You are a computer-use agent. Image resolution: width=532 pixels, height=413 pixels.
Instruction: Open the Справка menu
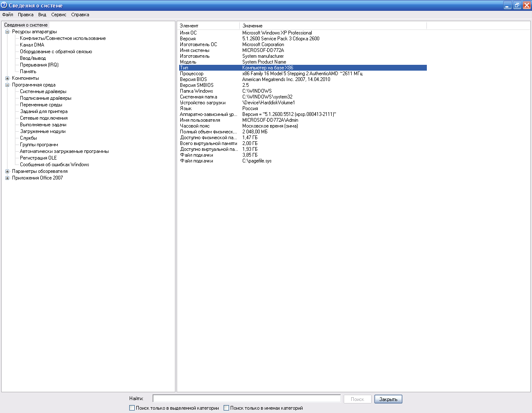point(80,15)
